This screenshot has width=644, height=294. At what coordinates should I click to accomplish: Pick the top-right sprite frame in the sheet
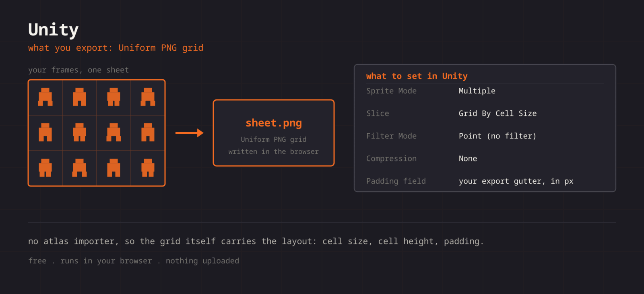pos(148,97)
